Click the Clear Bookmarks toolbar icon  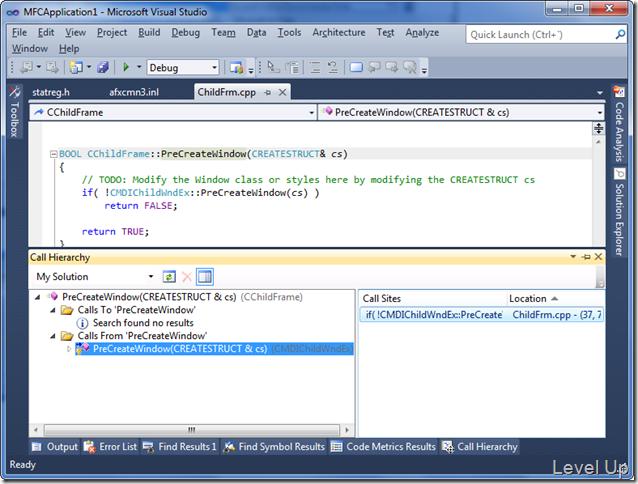click(410, 67)
